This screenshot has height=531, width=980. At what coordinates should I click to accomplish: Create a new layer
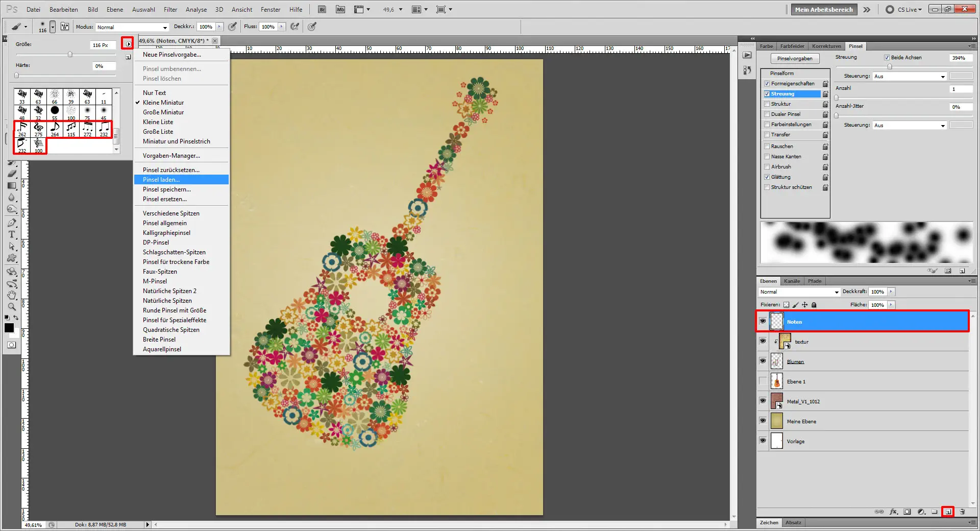[948, 512]
